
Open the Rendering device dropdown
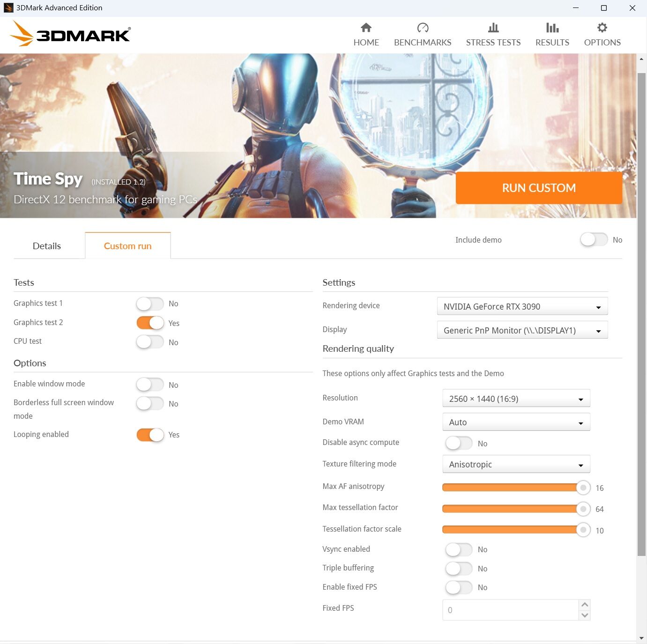[x=522, y=306]
